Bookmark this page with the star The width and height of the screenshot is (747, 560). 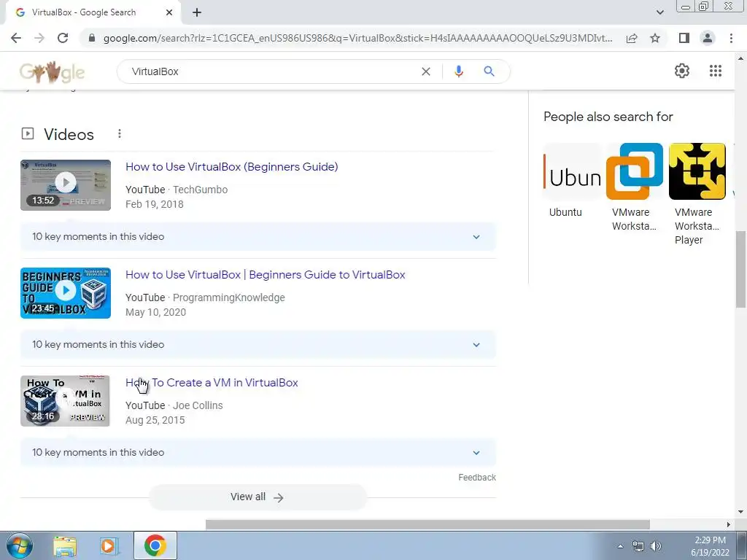pyautogui.click(x=655, y=38)
